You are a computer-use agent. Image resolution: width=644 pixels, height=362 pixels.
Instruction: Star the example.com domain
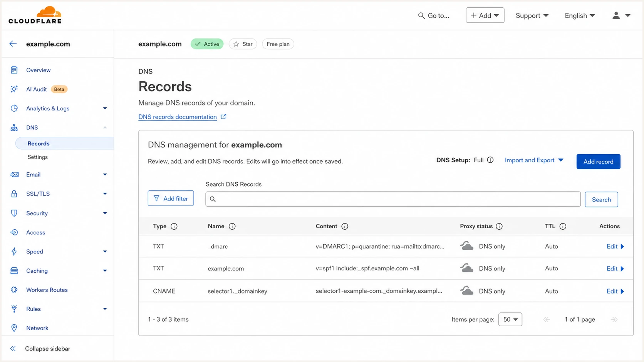pyautogui.click(x=243, y=44)
